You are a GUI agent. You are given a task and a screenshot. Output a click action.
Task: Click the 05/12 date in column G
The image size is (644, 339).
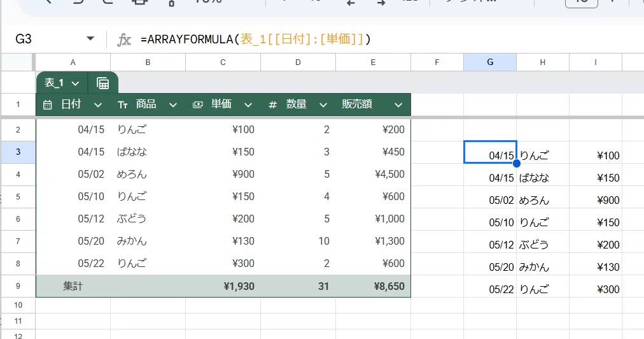(x=501, y=245)
